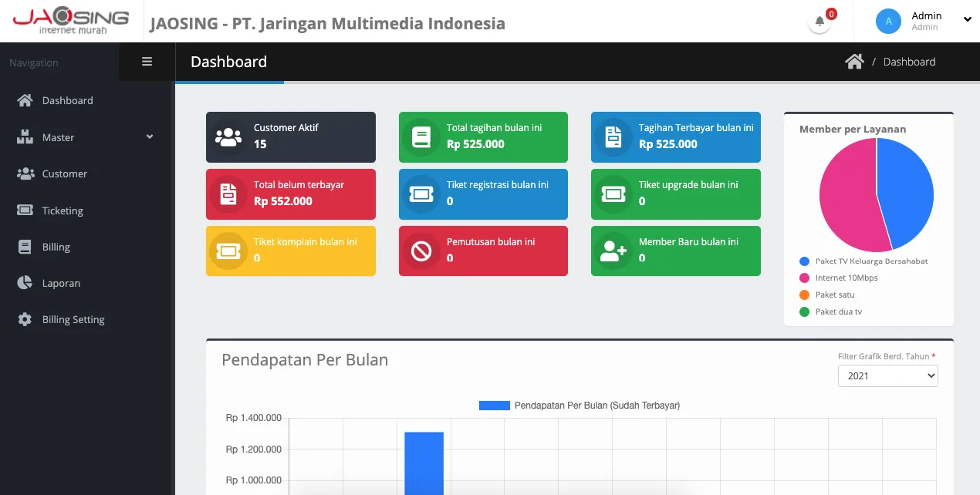Click the invoice icon on the Tagihan Terbayar card
This screenshot has width=980, height=495.
[x=613, y=137]
